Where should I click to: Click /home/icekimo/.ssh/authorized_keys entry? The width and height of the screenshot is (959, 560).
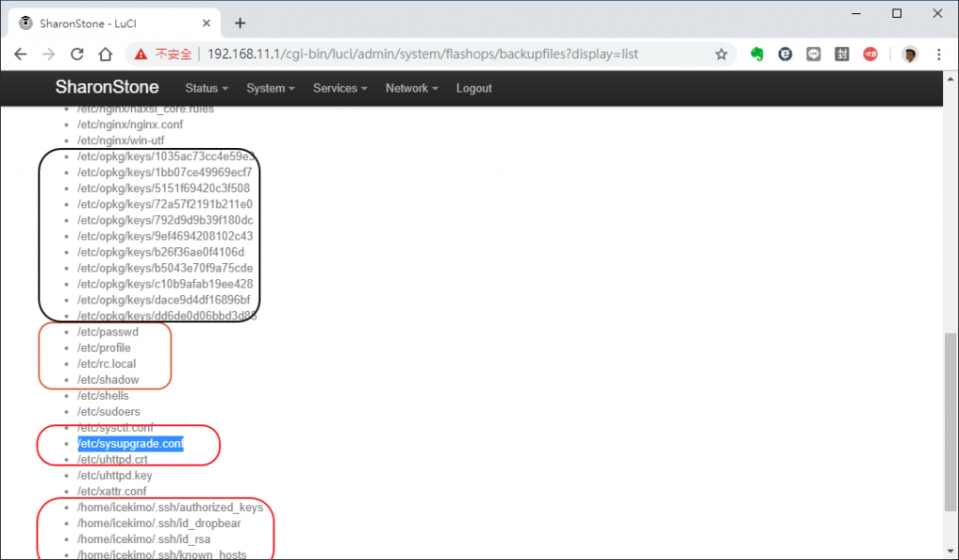pos(170,508)
